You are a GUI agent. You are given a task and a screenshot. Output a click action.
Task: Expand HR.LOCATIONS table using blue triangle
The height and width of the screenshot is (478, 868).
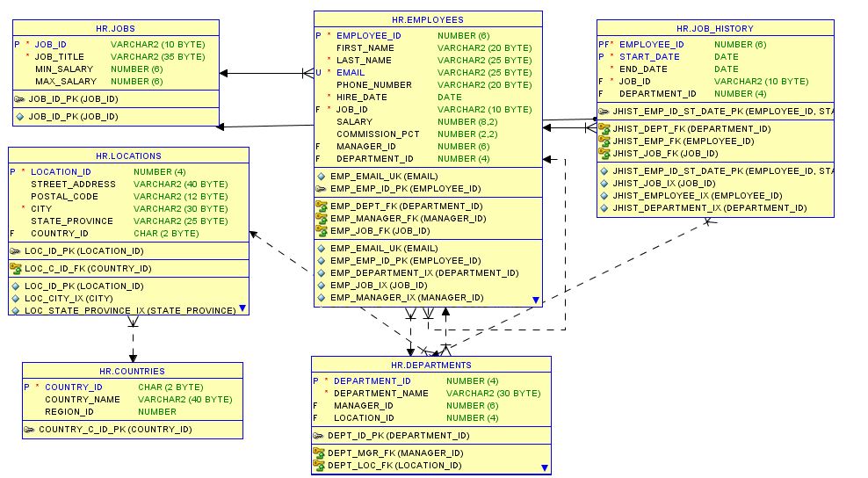click(242, 309)
